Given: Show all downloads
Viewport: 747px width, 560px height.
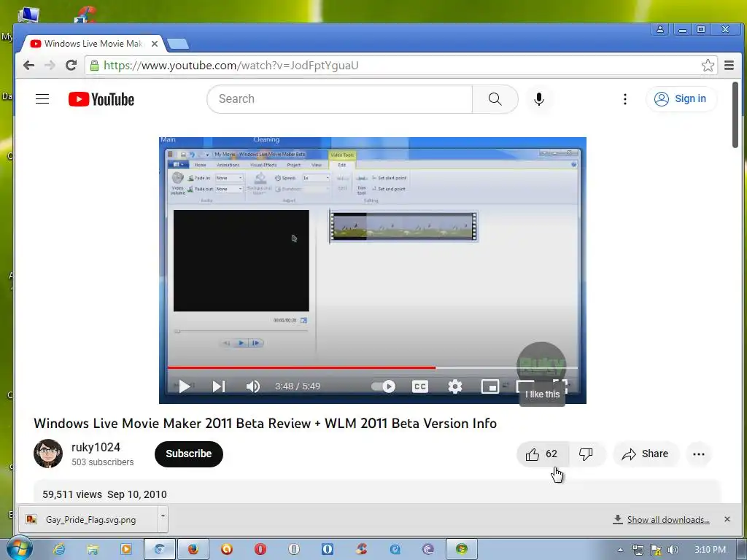Looking at the screenshot, I should click(x=668, y=519).
